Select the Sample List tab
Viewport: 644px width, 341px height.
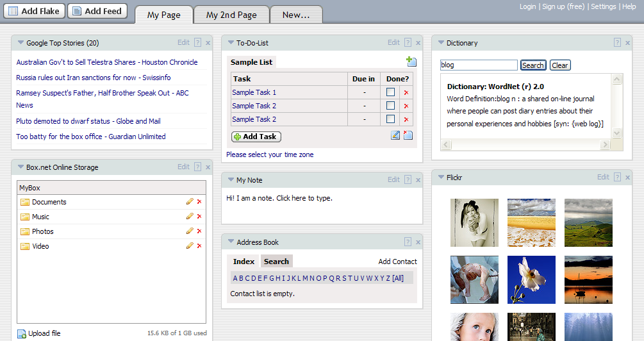coord(251,62)
